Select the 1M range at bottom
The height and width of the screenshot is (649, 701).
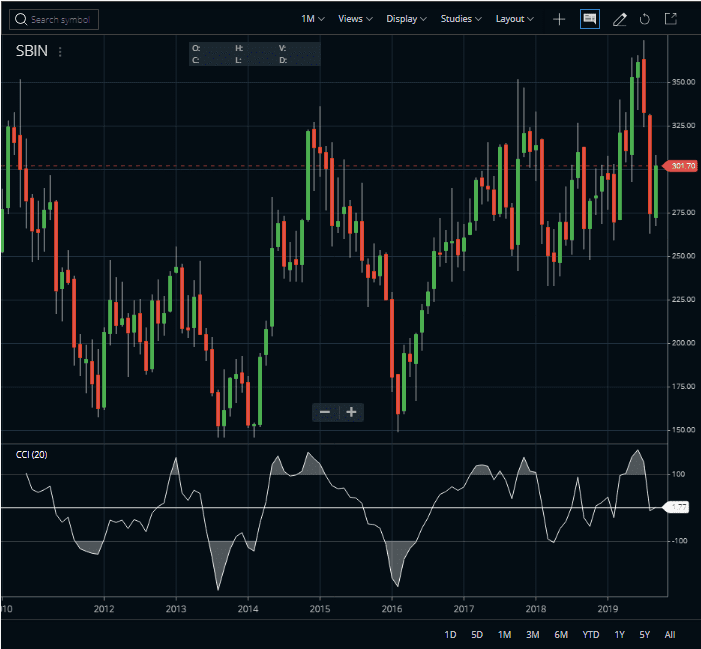504,634
